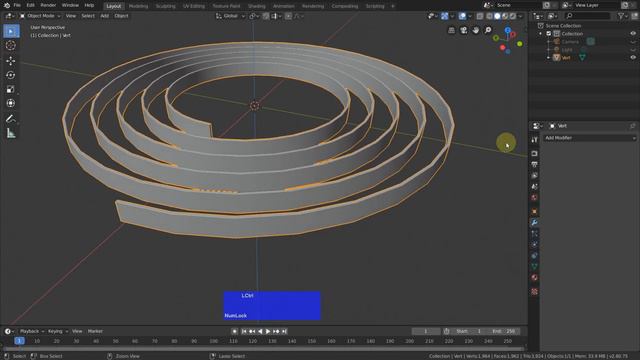The width and height of the screenshot is (640, 360).
Task: Open the Keying dropdown in timeline
Action: [57, 331]
